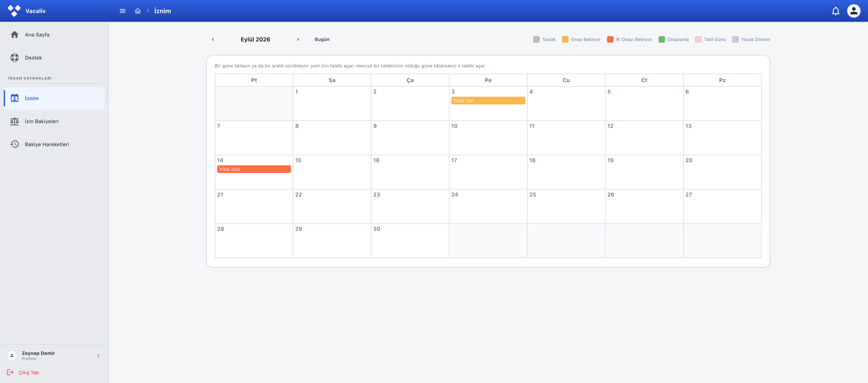868x383 pixels.
Task: Click the Taslak gray legend swatch
Action: pos(536,40)
